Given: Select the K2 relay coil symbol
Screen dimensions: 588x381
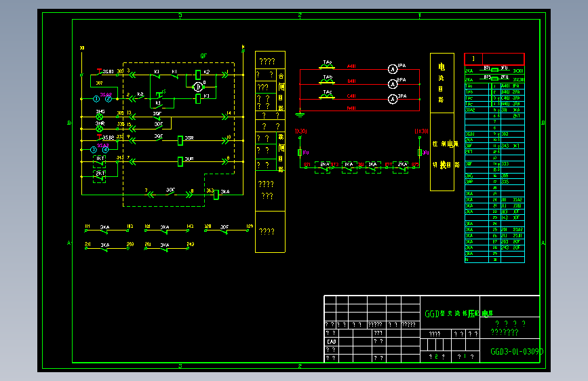Looking at the screenshot, I should (198, 75).
